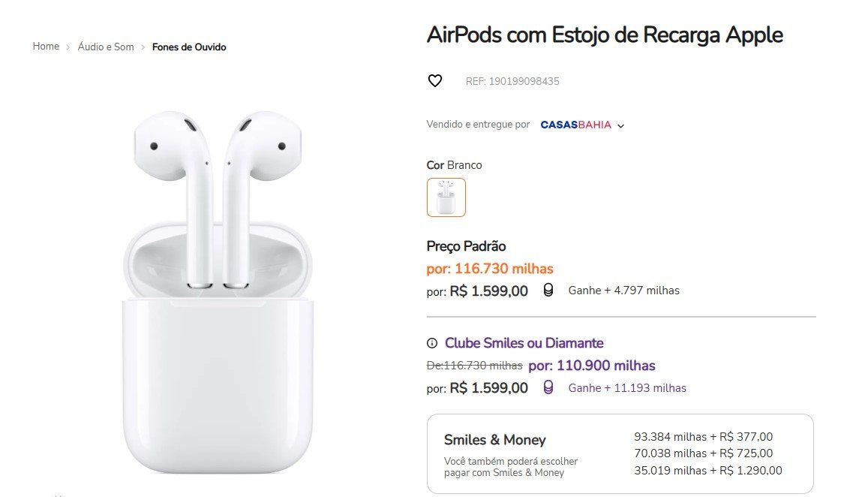Open the Áudio e Som category

coord(106,47)
